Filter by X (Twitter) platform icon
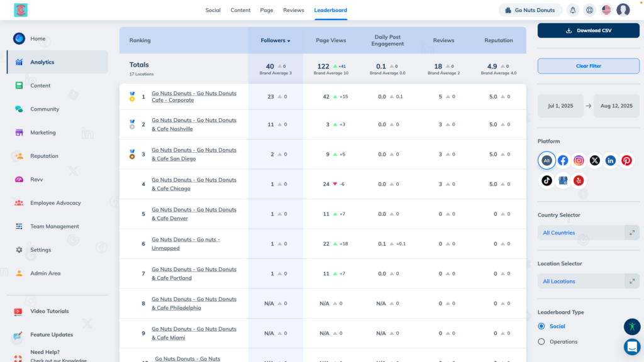 pos(595,160)
